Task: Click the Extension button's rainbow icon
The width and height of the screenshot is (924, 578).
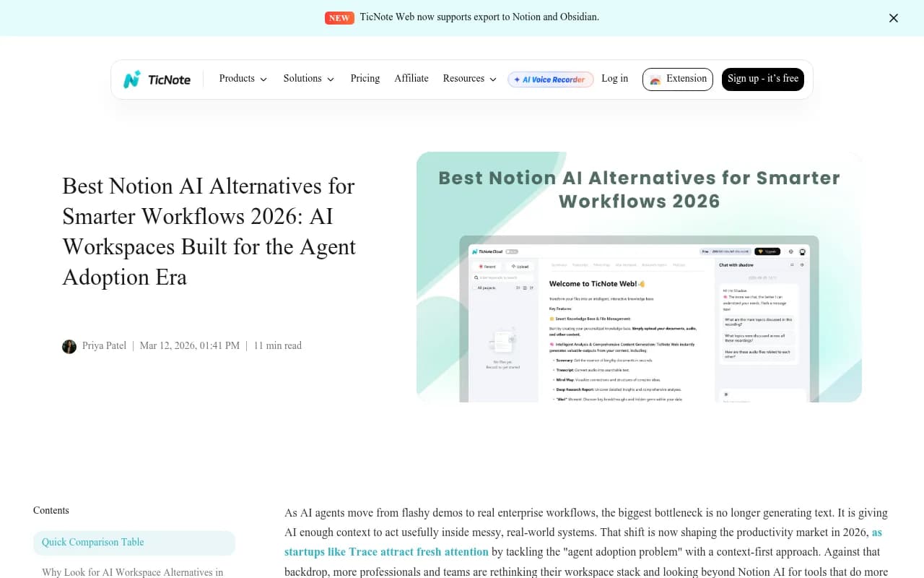Action: 655,80
